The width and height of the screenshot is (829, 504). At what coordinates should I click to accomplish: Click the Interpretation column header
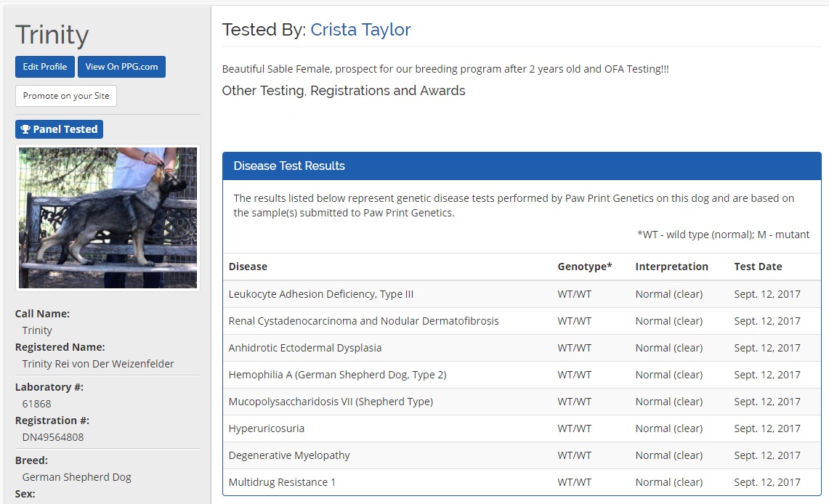(x=671, y=267)
